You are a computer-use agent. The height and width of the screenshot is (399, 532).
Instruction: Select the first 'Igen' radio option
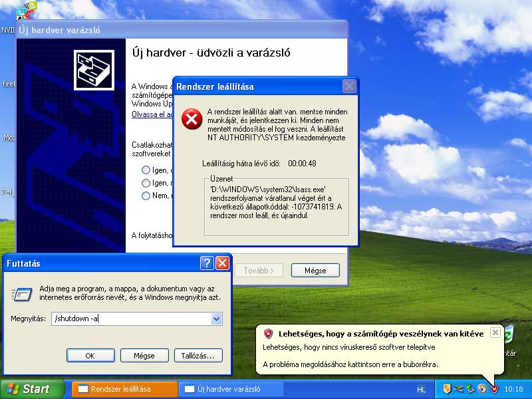[146, 170]
